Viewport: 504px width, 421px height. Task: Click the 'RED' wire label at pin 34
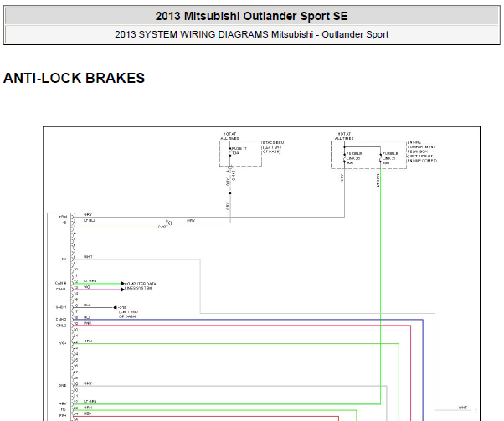(87, 413)
